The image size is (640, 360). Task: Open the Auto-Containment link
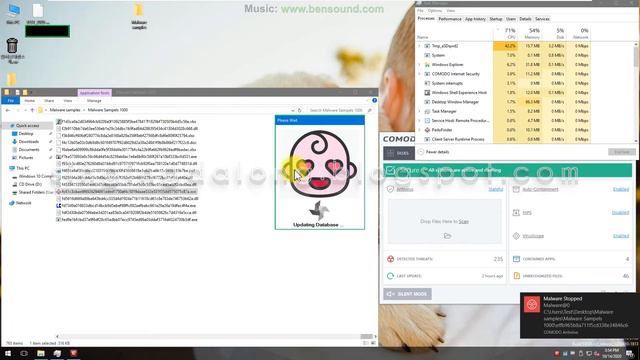(x=540, y=189)
